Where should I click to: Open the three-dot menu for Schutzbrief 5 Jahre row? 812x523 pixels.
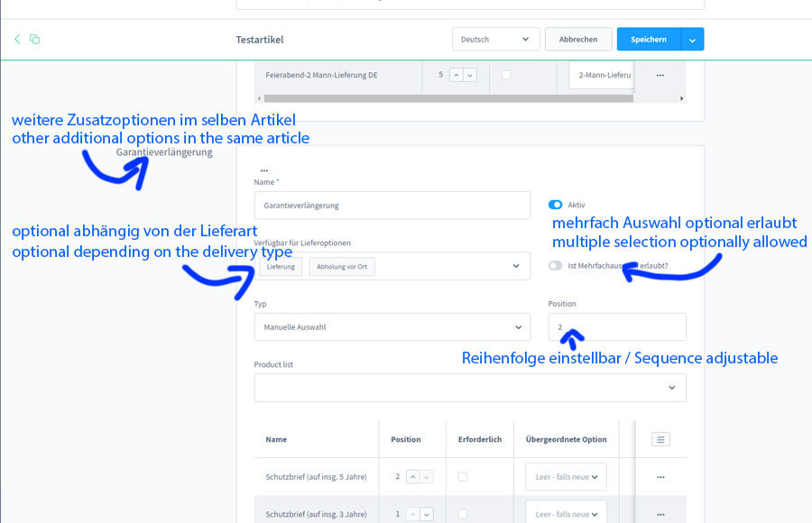coord(660,477)
